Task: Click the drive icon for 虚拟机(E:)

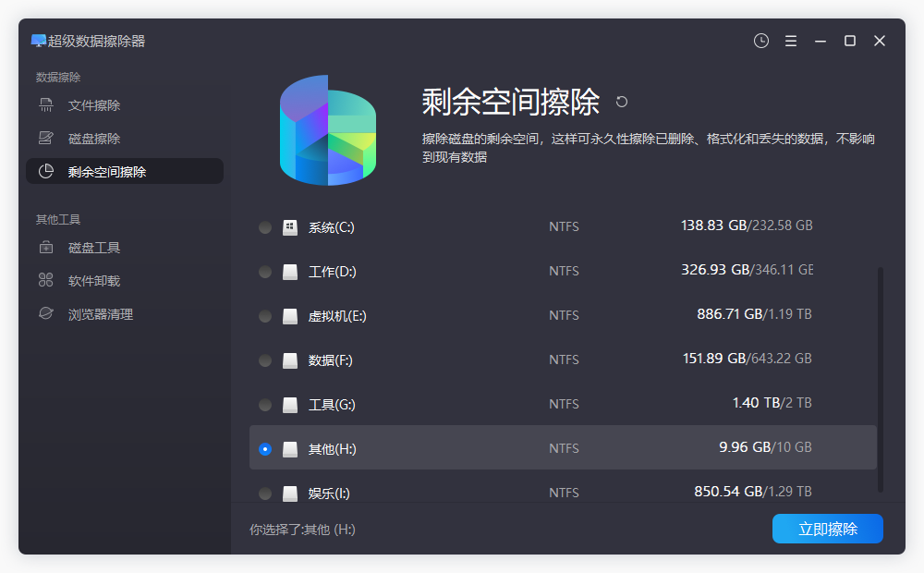Action: pos(290,316)
